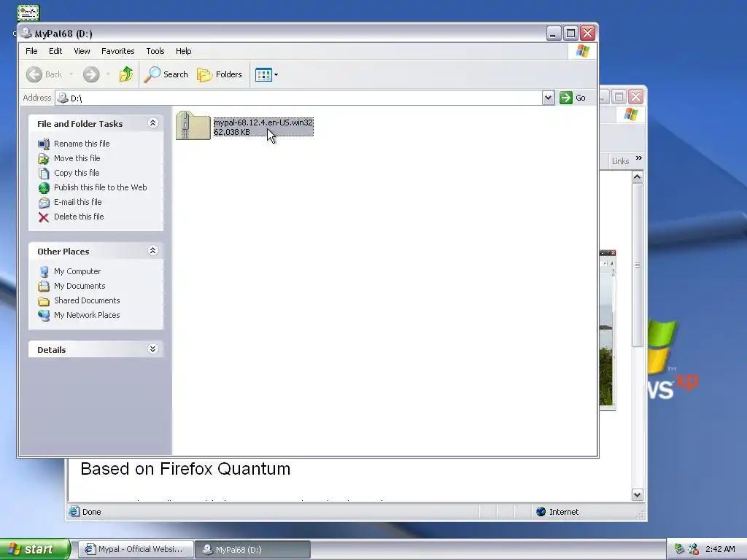Click the green Go button
Screen dimensions: 747x560
click(573, 98)
